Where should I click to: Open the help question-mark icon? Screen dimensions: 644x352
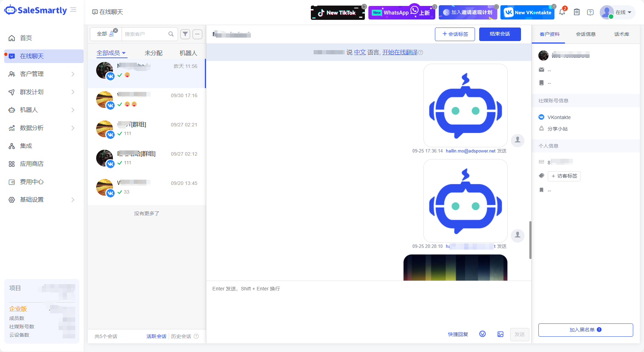(590, 12)
